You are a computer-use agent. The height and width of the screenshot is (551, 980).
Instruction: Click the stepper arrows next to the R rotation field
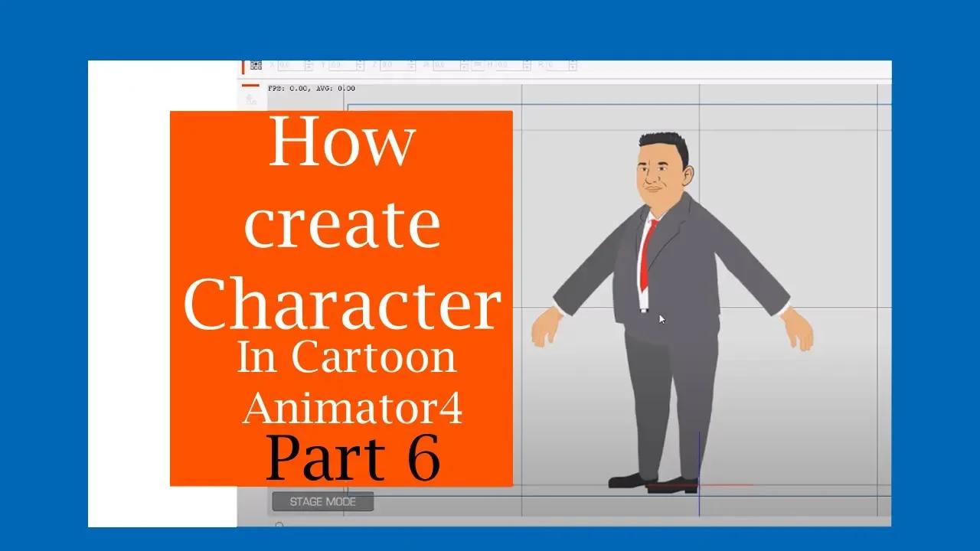click(x=573, y=65)
